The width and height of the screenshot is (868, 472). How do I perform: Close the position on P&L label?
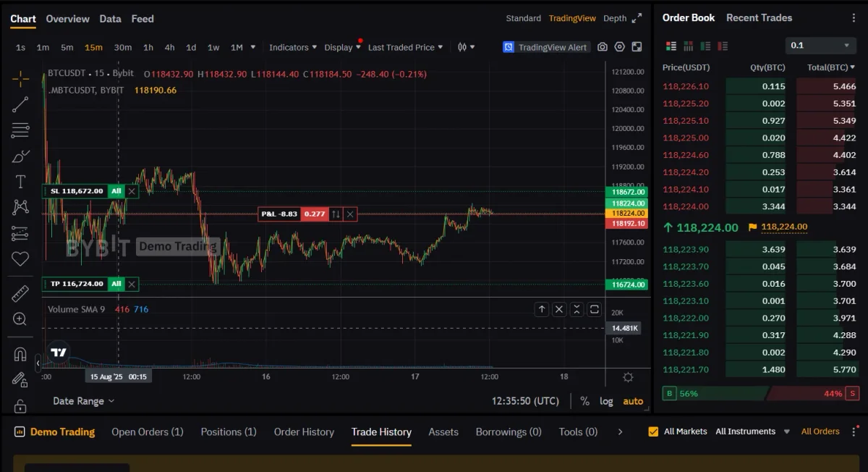pos(350,214)
